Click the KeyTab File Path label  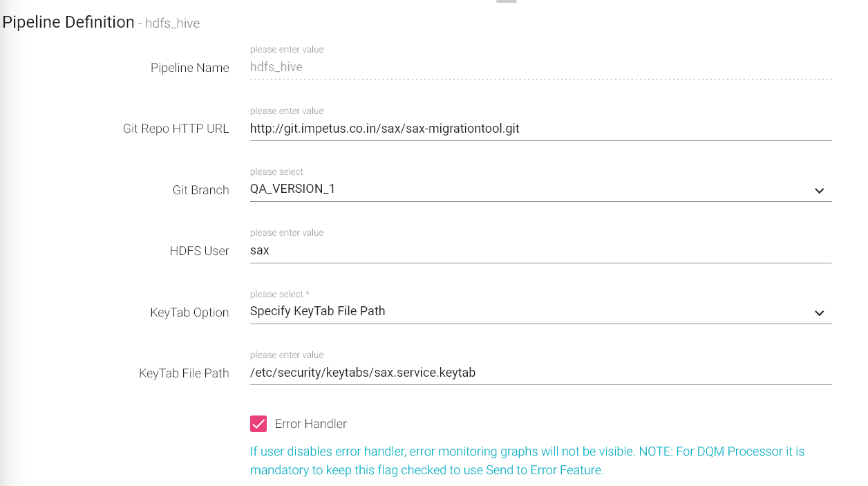pos(184,373)
